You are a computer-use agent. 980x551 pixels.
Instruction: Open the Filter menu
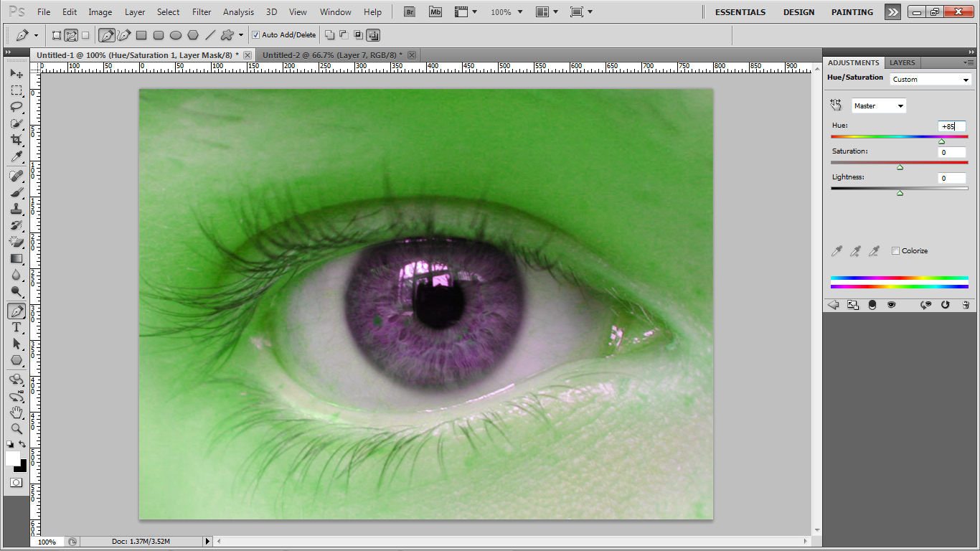(x=202, y=12)
